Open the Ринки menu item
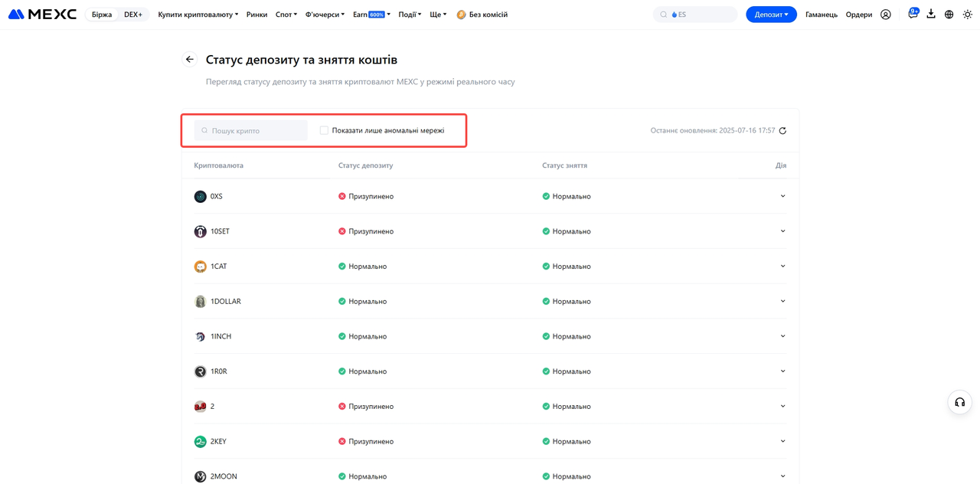 coord(256,15)
